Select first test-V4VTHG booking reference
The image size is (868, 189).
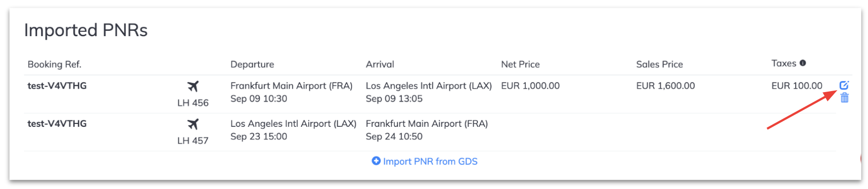point(57,86)
